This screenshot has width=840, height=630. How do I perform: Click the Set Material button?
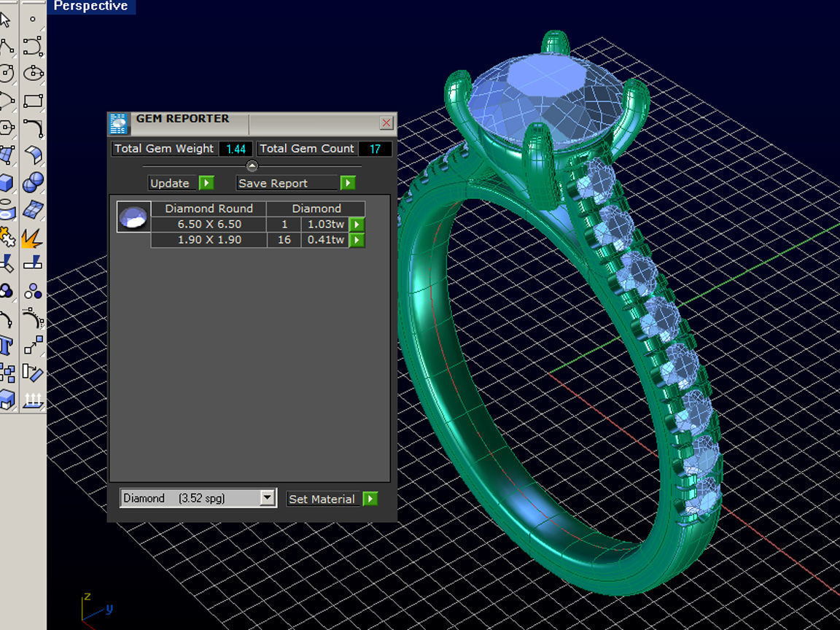[322, 499]
